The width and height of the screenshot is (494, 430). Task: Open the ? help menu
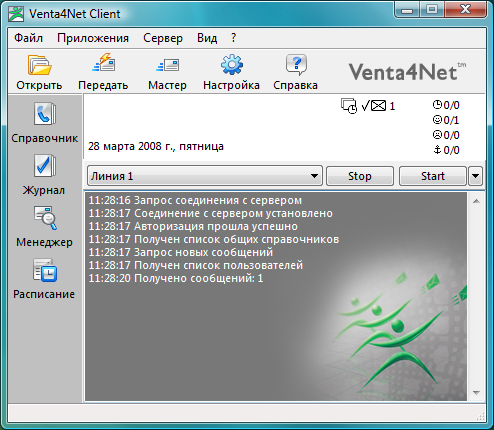tap(234, 38)
